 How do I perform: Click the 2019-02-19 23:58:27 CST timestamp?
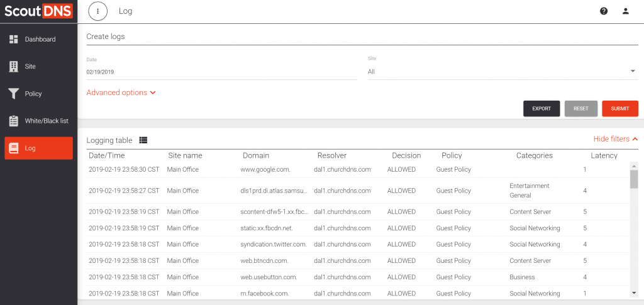[x=124, y=191]
